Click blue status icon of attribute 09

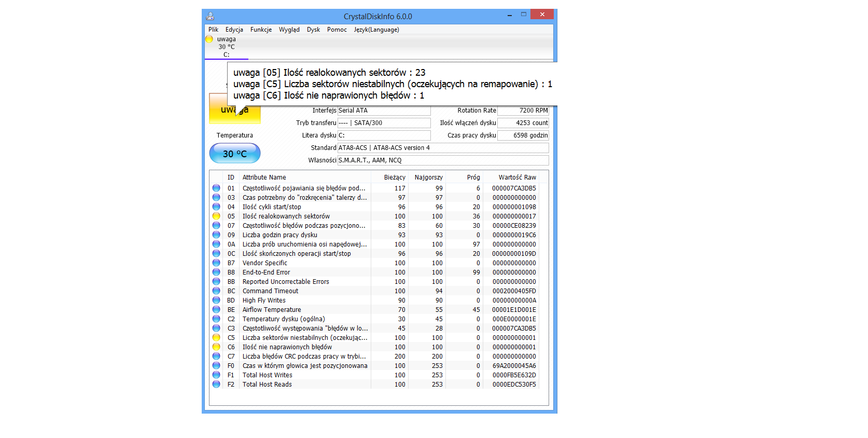[216, 235]
